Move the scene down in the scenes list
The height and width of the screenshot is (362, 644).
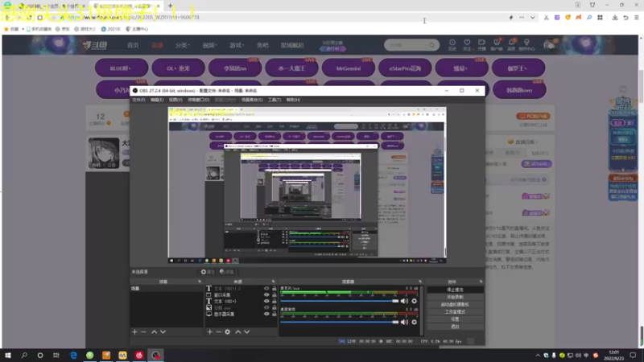point(163,331)
